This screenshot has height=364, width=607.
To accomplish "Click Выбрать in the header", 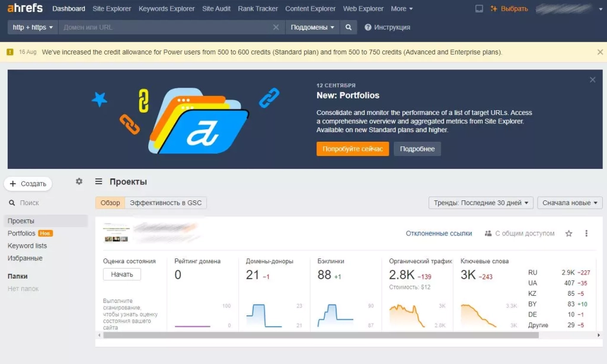I will [514, 8].
